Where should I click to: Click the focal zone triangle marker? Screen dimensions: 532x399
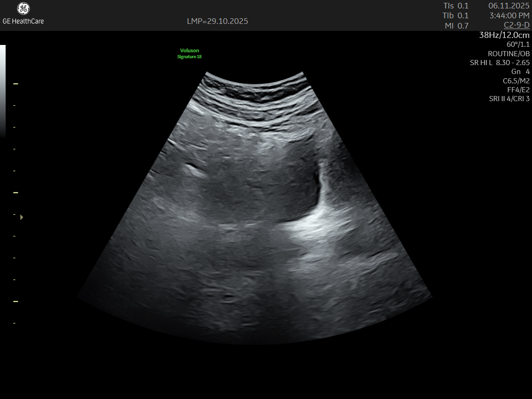tap(22, 217)
